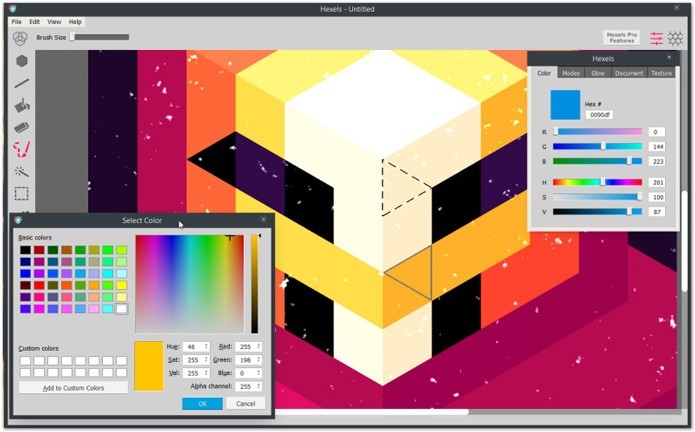The image size is (695, 432).
Task: Click the canvas horizontal scrollbar
Action: click(x=371, y=412)
